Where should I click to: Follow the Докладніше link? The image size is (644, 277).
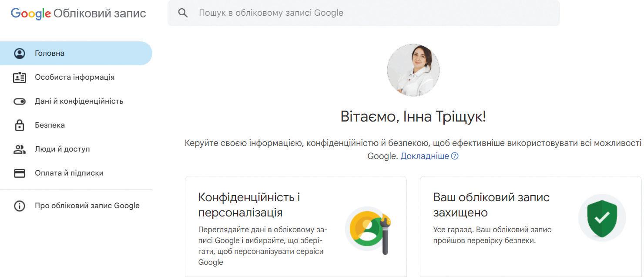point(425,156)
